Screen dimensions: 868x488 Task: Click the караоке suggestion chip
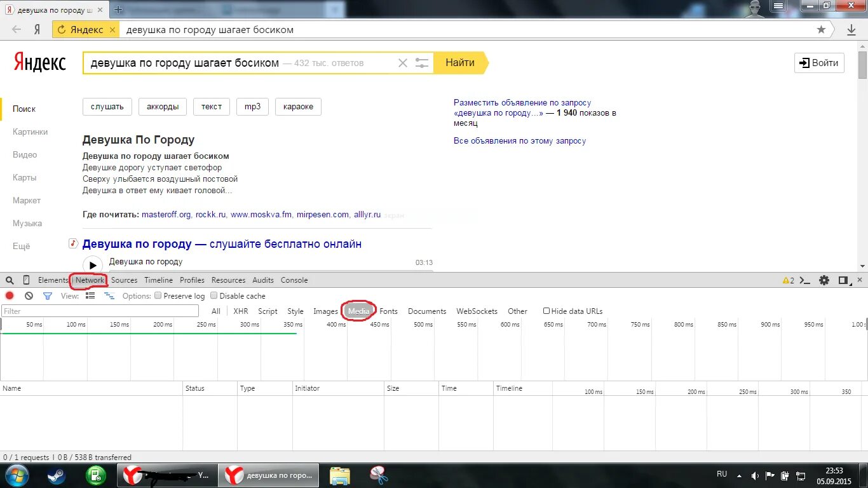[x=298, y=107]
